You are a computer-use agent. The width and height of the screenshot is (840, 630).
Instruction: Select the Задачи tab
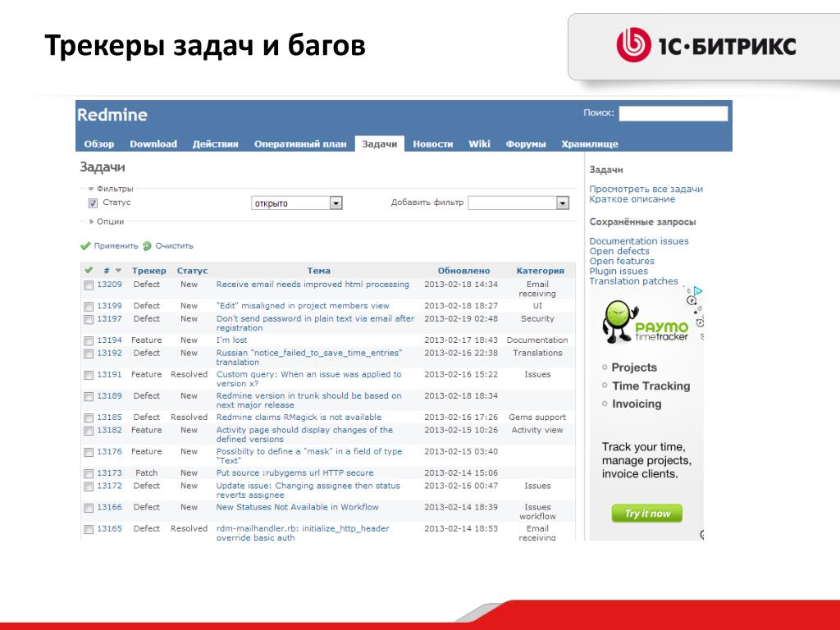379,144
